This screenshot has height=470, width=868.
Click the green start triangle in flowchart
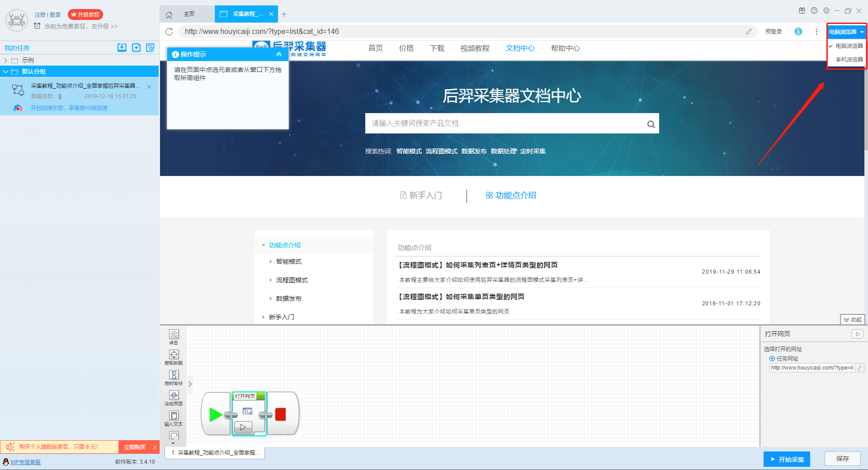pyautogui.click(x=215, y=414)
